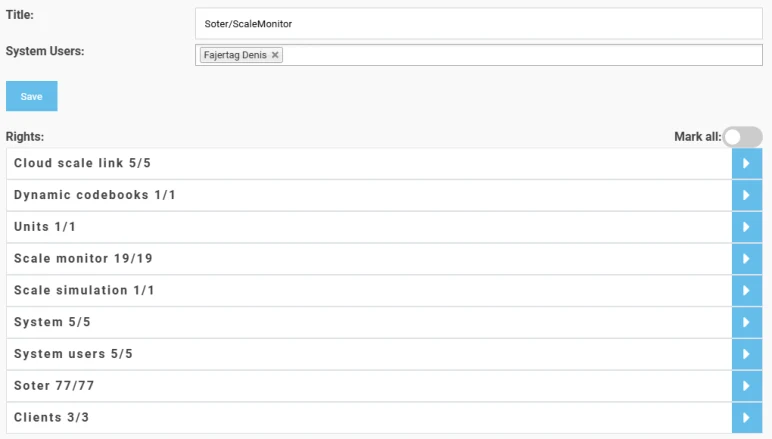Open Scale monitor rights via arrow
The height and width of the screenshot is (439, 772).
tap(747, 259)
